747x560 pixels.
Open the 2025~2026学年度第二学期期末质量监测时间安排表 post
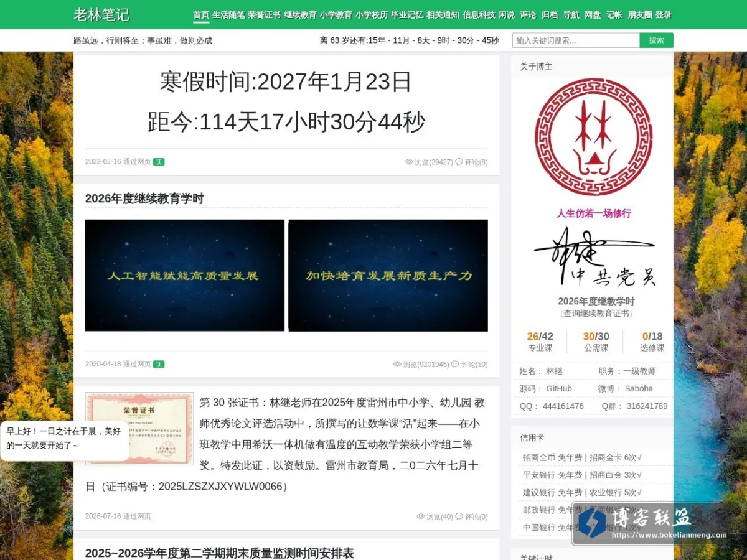tap(219, 553)
